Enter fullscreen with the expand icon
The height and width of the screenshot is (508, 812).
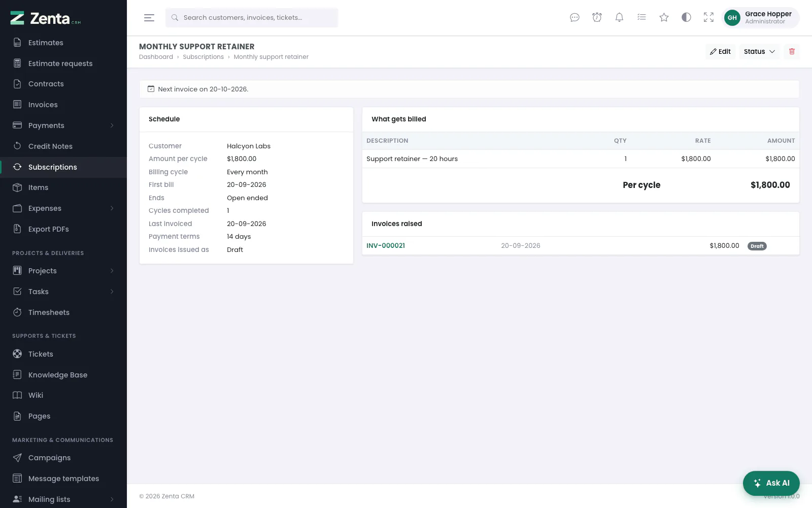click(708, 18)
